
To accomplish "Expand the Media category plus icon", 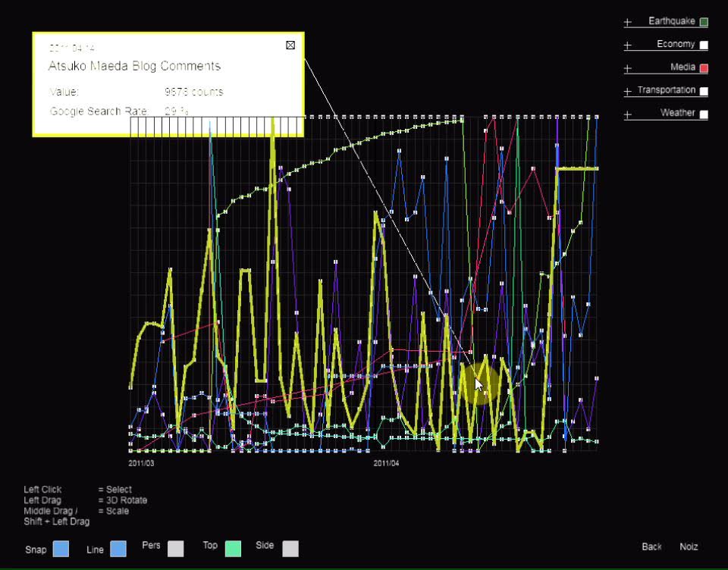I will pos(627,68).
